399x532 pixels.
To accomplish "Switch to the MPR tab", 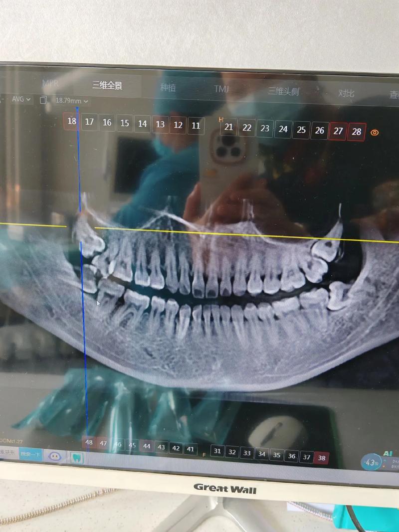I will pos(50,83).
